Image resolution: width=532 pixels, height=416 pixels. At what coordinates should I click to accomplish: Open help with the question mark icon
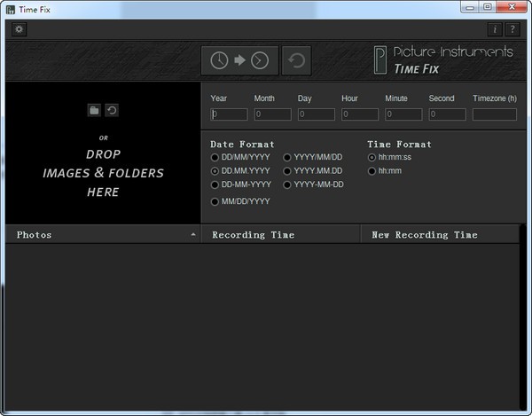tap(512, 29)
